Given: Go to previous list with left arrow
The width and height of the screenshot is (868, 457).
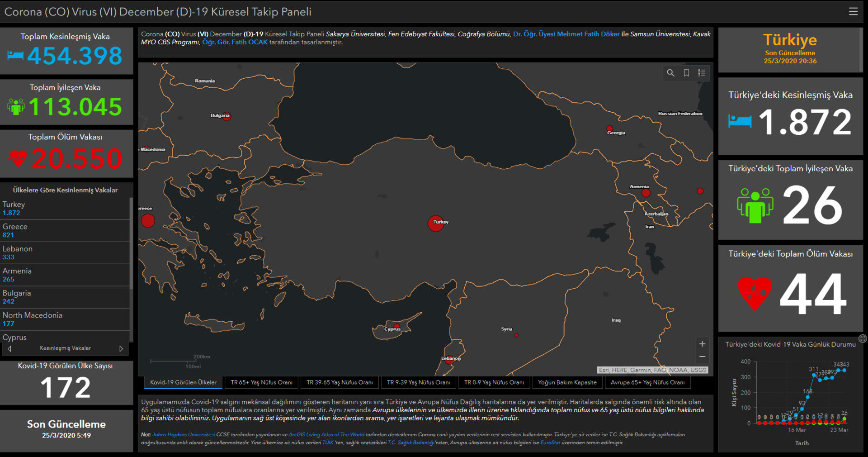Looking at the screenshot, I should coord(9,348).
